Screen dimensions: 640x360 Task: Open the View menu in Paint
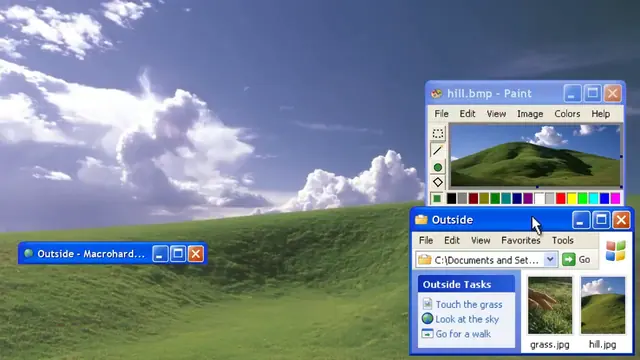496,114
